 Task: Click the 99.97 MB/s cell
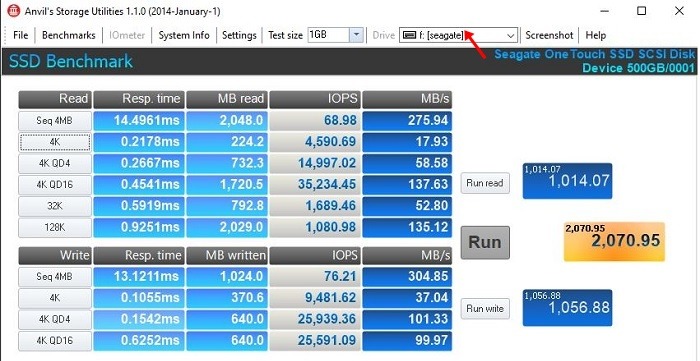point(407,341)
